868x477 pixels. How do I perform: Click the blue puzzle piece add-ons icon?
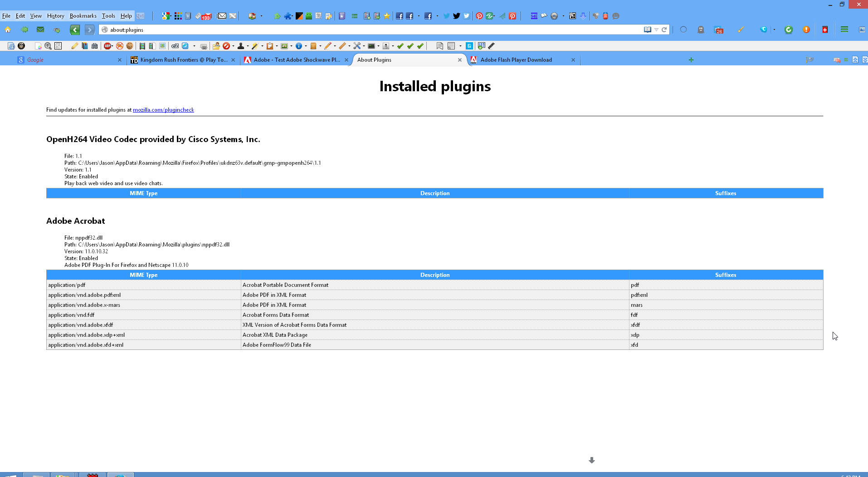coord(288,16)
